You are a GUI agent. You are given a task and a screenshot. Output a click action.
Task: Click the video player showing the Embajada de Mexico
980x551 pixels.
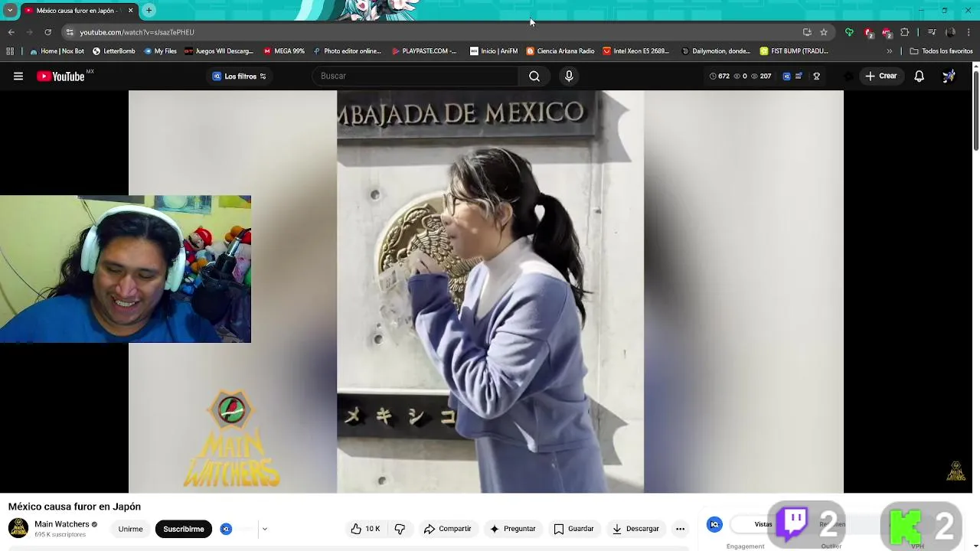pos(486,292)
